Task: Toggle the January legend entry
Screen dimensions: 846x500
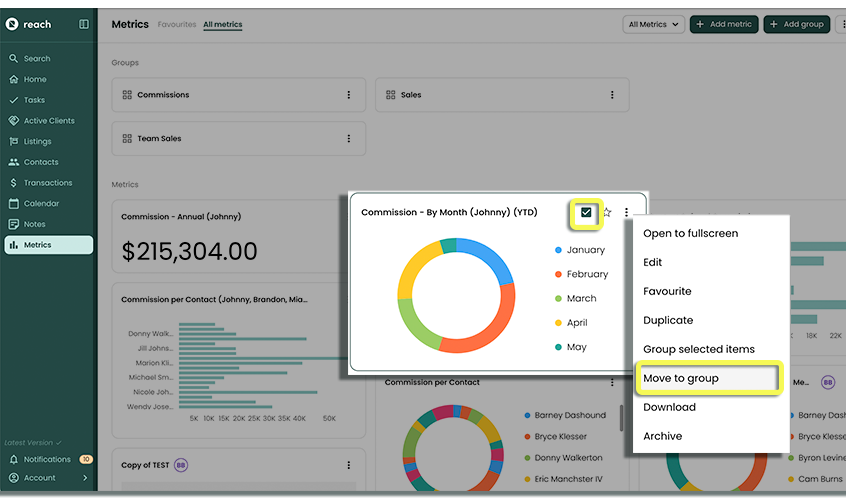Action: [585, 250]
